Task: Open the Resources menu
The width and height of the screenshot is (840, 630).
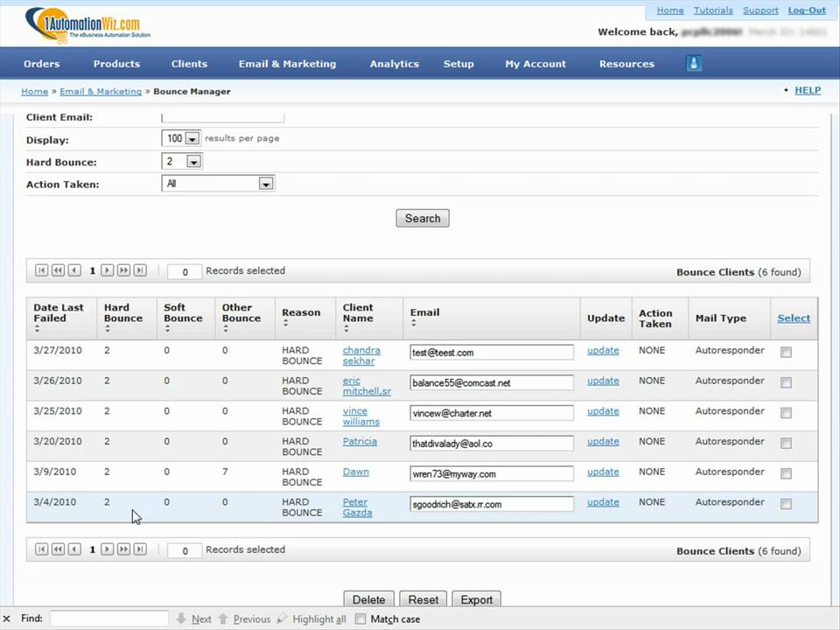Action: pos(626,64)
